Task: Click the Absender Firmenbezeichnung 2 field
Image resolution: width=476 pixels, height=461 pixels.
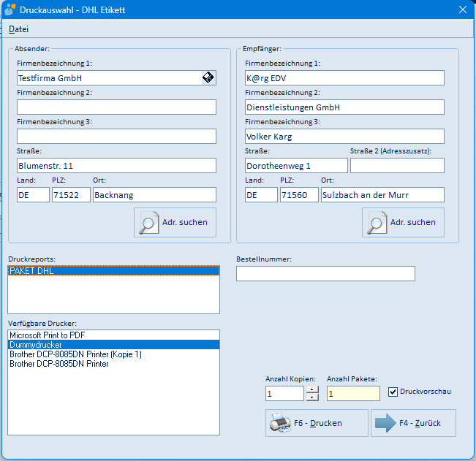Action: (x=116, y=107)
